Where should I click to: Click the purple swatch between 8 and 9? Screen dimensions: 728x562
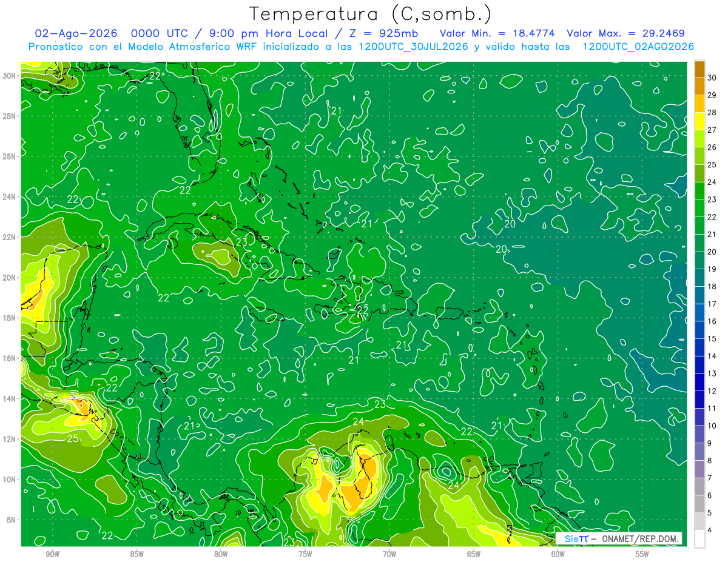click(699, 452)
